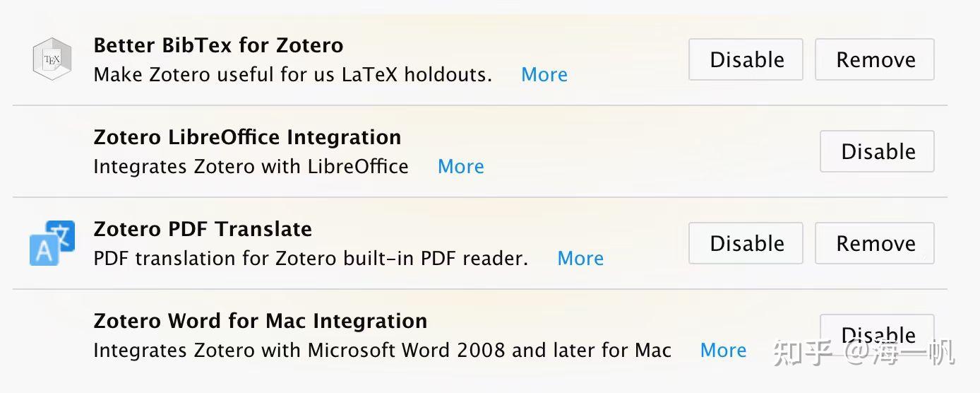Image resolution: width=980 pixels, height=393 pixels.
Task: Select the Zotero LibreOffice Integration title
Action: (247, 137)
